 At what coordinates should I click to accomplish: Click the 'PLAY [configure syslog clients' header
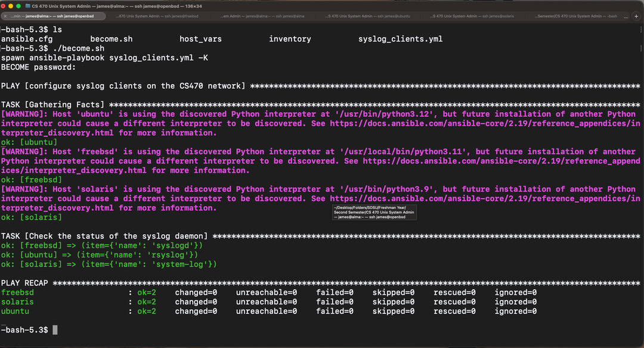pos(123,86)
